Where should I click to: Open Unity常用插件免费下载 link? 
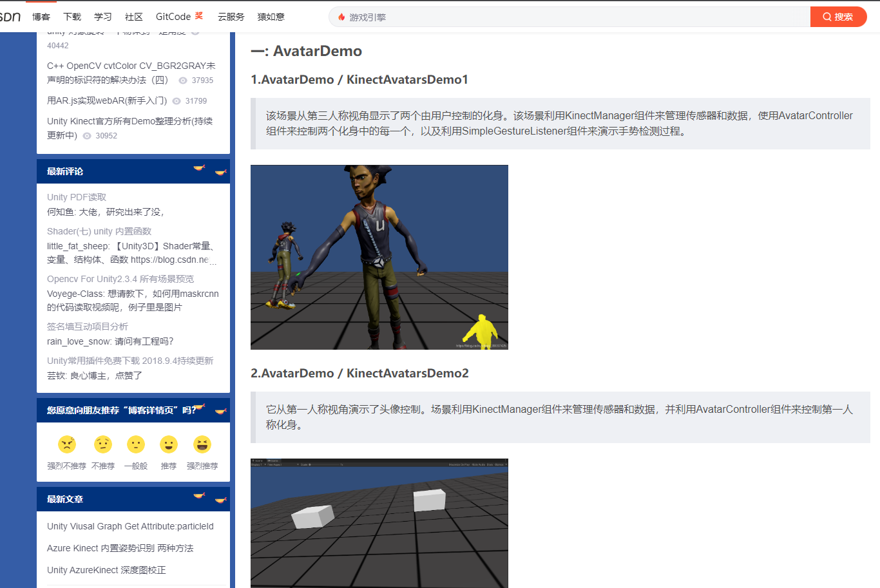coord(130,361)
